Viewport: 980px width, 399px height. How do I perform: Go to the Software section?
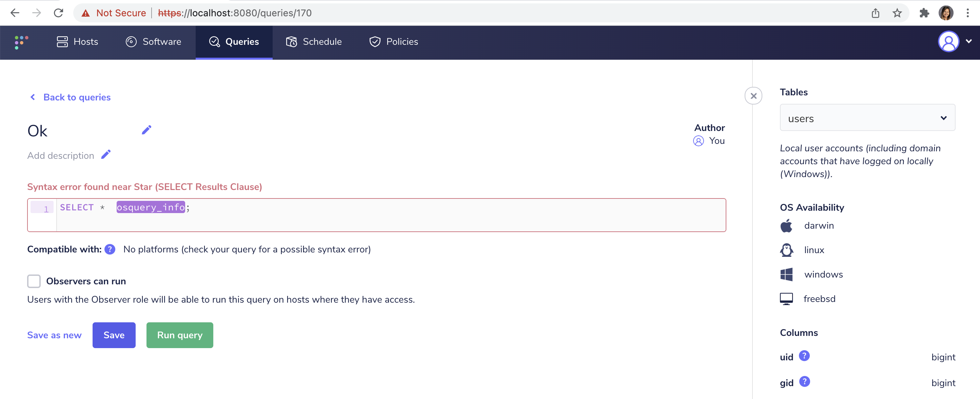pyautogui.click(x=153, y=42)
